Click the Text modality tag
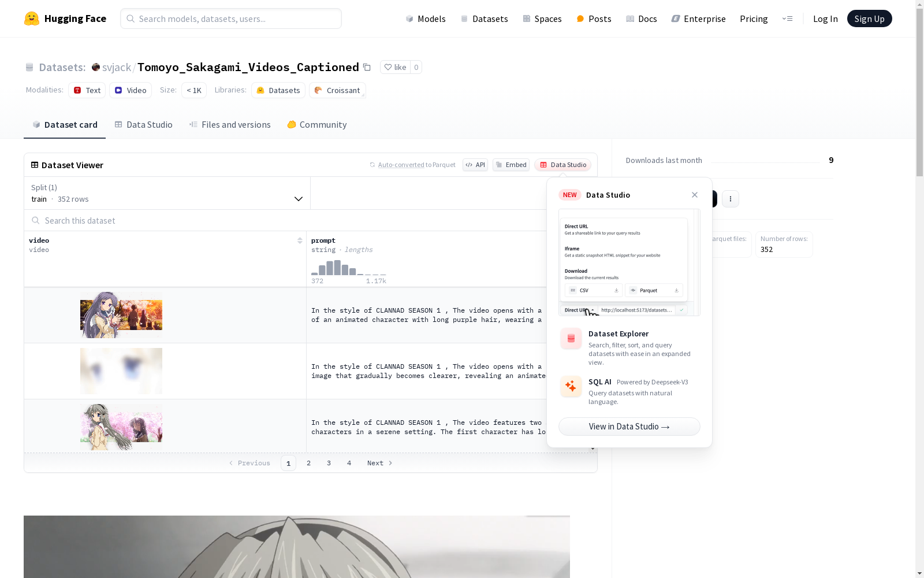Image resolution: width=924 pixels, height=578 pixels. tap(87, 90)
